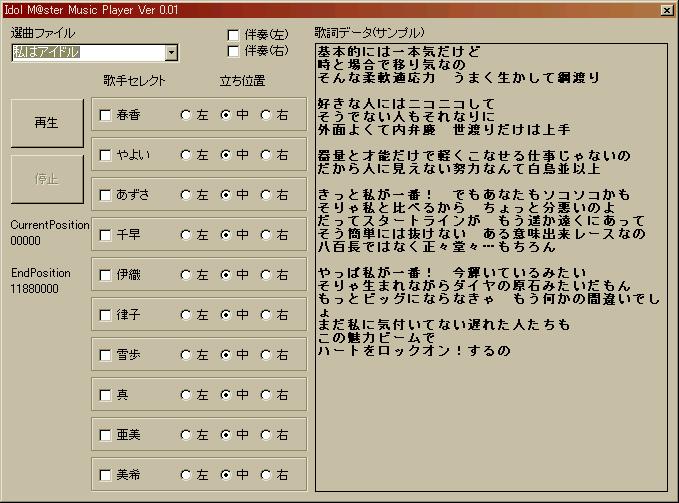Toggle the 伊織 singer checkbox
This screenshot has height=503, width=679.
tap(106, 275)
